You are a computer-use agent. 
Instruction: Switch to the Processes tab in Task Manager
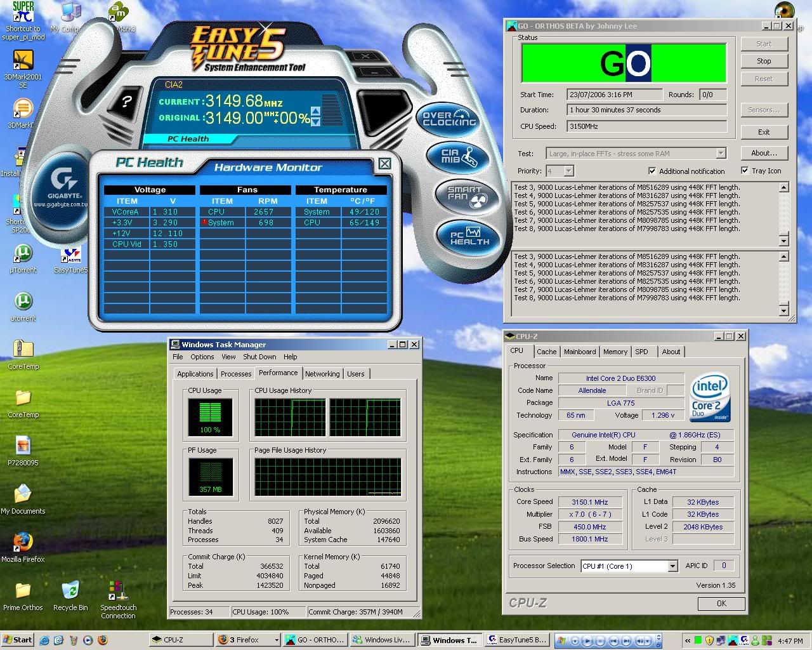pyautogui.click(x=236, y=374)
